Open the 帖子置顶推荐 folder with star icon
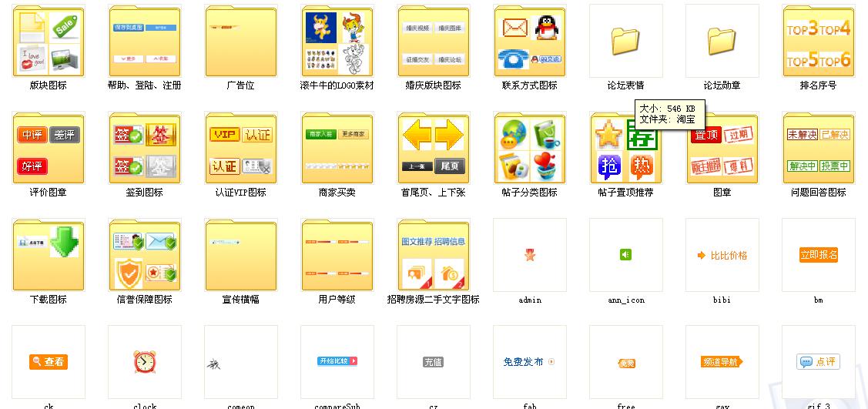 pos(626,148)
